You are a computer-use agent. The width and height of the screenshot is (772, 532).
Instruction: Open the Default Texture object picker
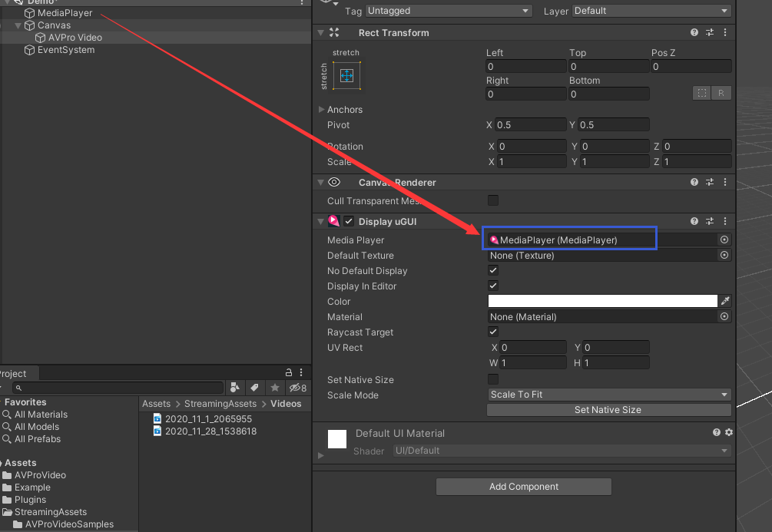click(x=723, y=255)
